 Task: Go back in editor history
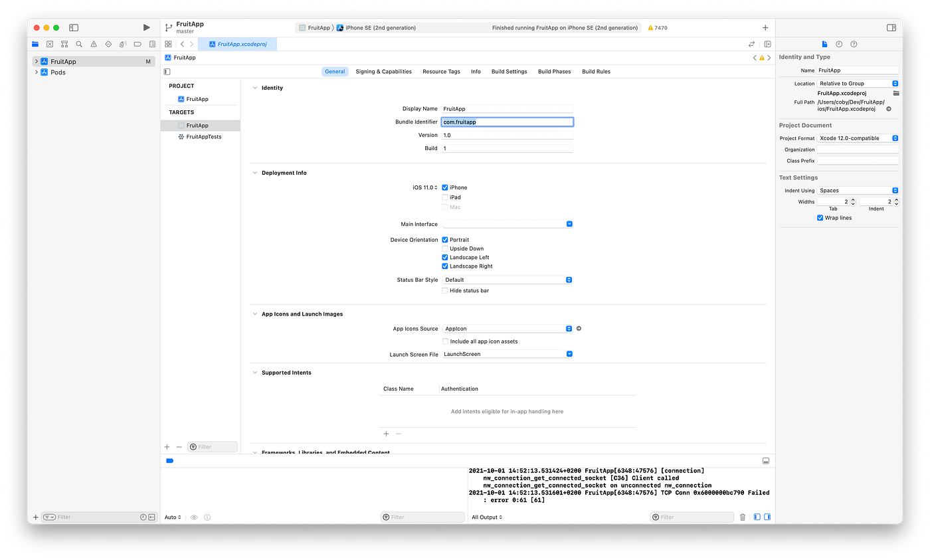click(182, 44)
